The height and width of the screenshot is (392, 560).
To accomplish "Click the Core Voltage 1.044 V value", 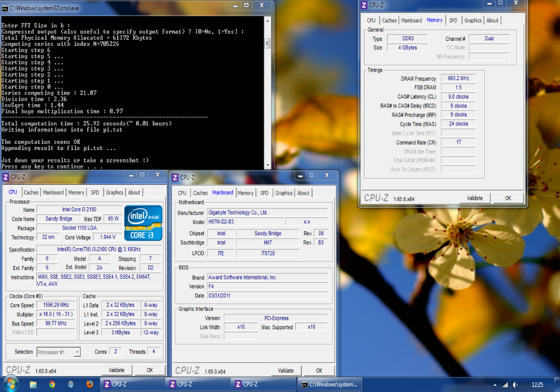I will click(108, 237).
